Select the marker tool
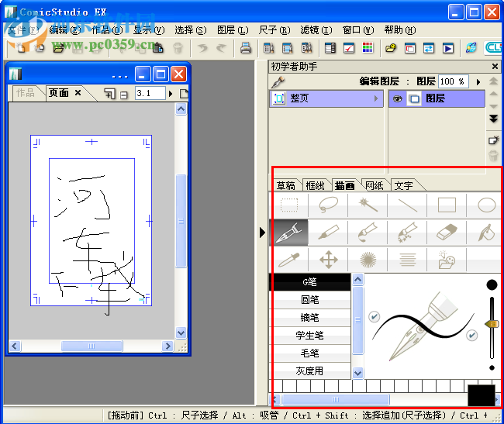 point(328,233)
